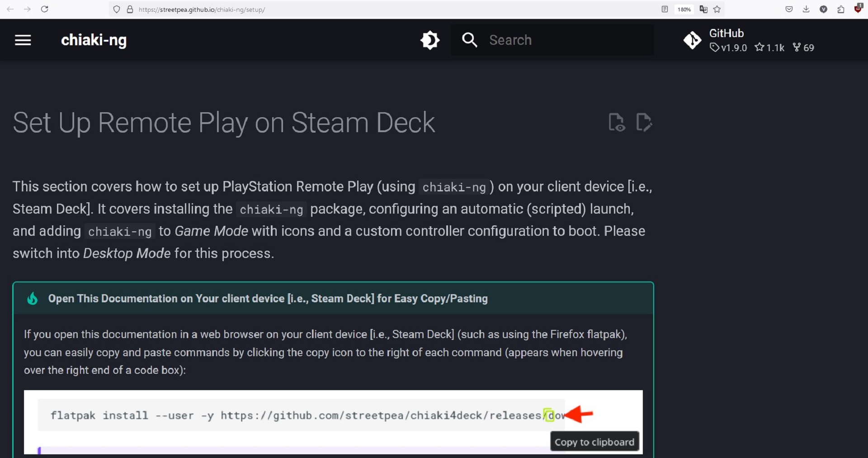868x458 pixels.
Task: Click the chiaki-ng site title
Action: (x=94, y=40)
